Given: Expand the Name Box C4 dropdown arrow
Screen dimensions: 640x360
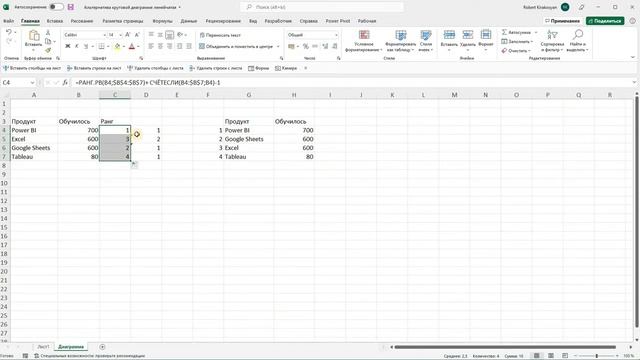Looking at the screenshot, I should 32,82.
